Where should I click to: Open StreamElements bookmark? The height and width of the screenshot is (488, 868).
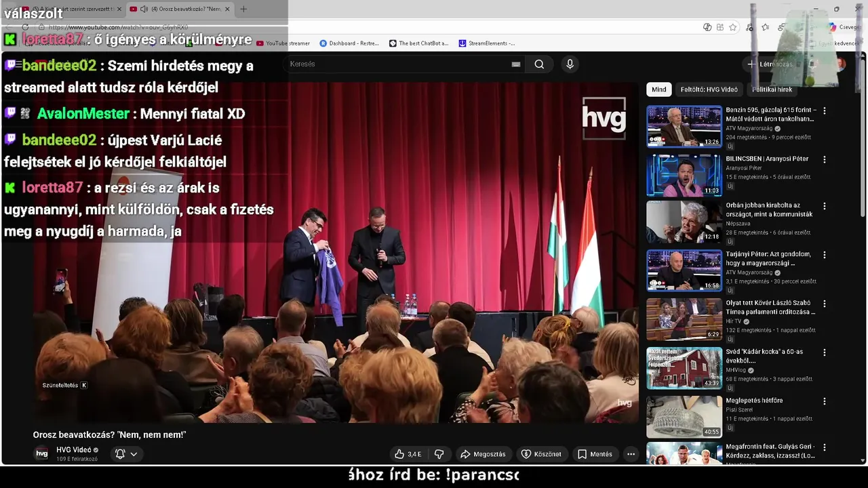[486, 43]
